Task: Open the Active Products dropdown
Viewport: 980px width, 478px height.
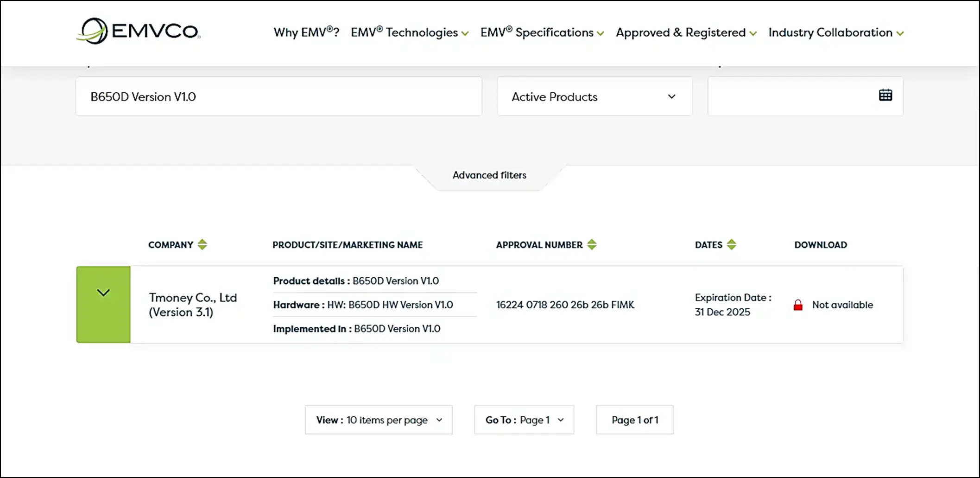Action: tap(595, 96)
